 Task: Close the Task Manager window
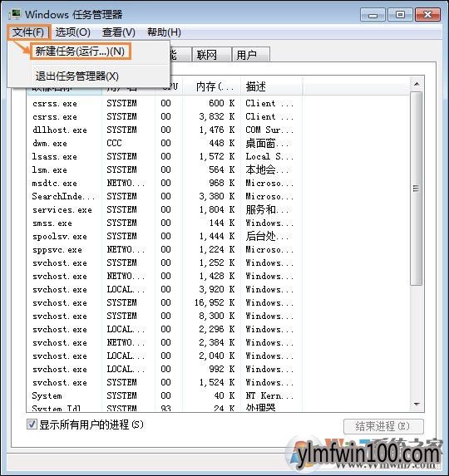[x=427, y=15]
